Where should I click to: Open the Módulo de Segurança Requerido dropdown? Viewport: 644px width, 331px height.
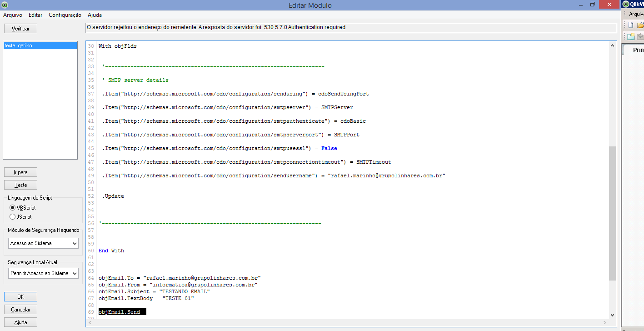tap(43, 243)
